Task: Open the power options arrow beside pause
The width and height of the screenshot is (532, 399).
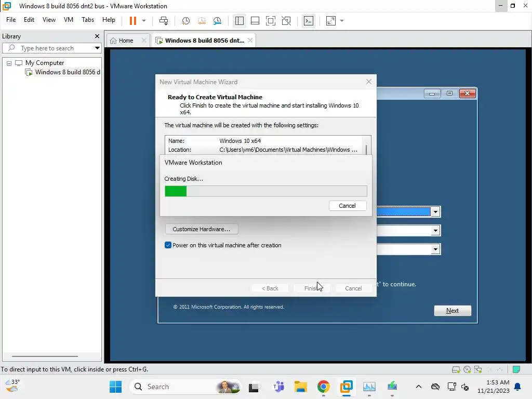Action: [x=144, y=21]
